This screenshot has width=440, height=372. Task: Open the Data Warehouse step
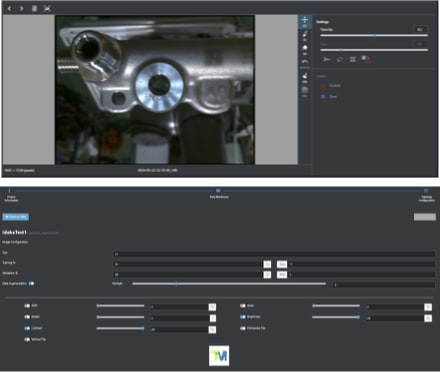(x=219, y=194)
